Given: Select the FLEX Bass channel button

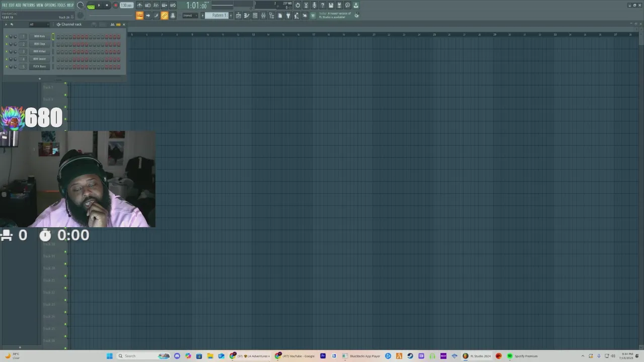Looking at the screenshot, I should 39,66.
